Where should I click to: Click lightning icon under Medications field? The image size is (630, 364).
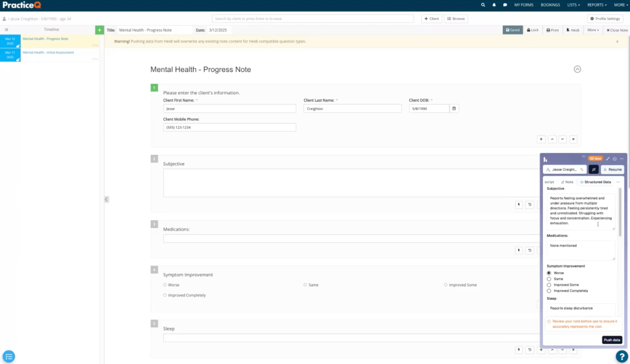(x=519, y=250)
